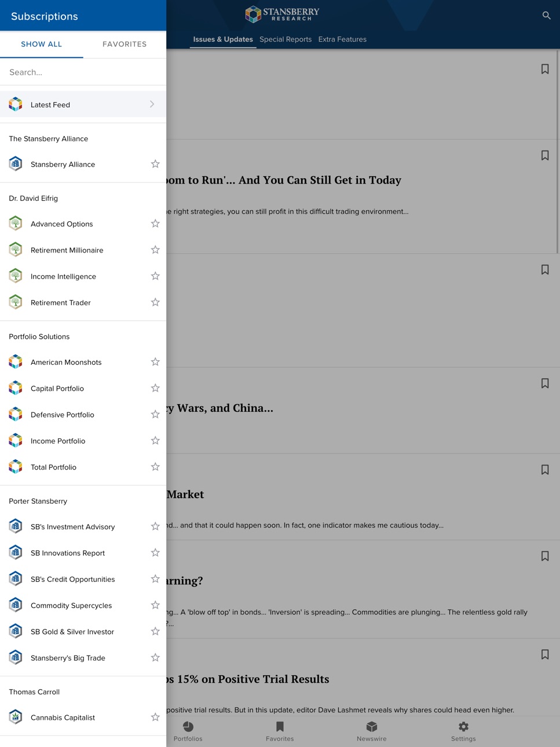Click the Latest Feed hexagon icon

click(16, 104)
